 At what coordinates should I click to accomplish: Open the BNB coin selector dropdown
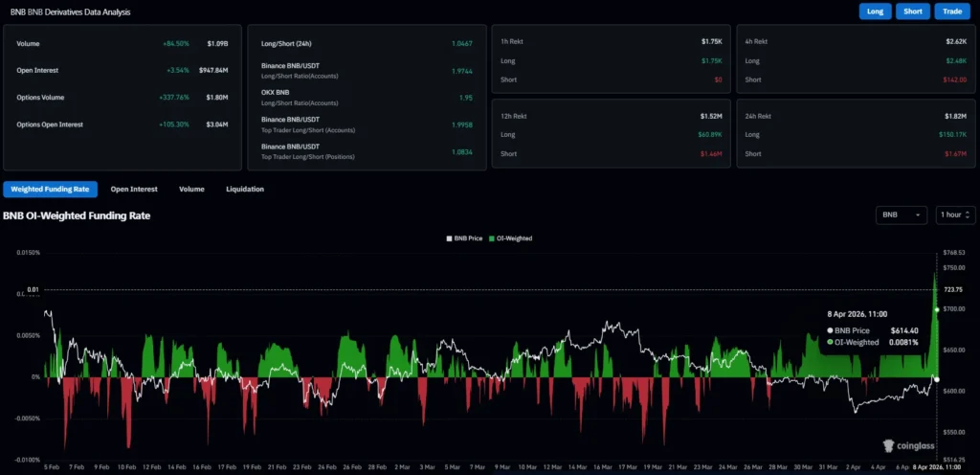pyautogui.click(x=902, y=215)
